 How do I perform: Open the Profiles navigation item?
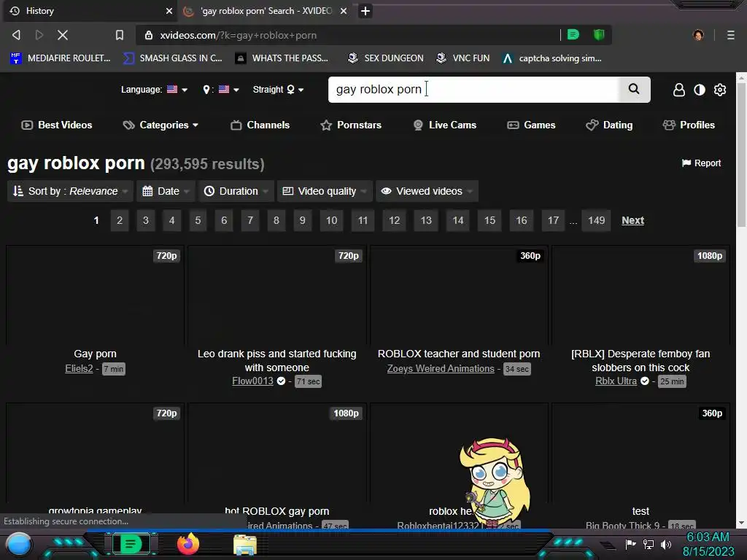[689, 125]
